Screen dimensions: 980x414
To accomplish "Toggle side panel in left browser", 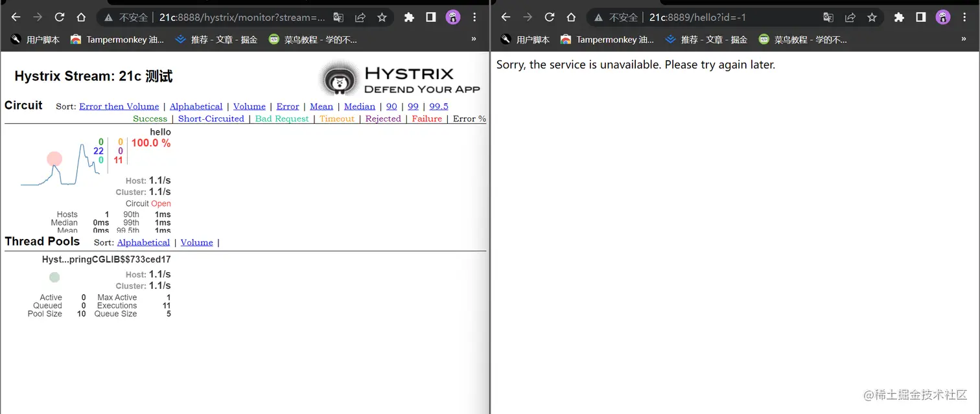I will pos(431,17).
